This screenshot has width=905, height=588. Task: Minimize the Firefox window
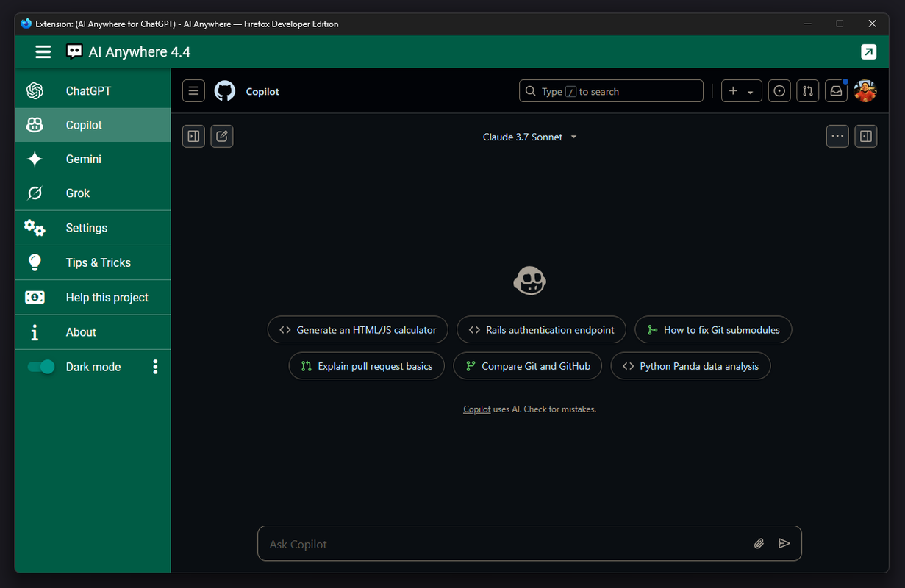(807, 24)
